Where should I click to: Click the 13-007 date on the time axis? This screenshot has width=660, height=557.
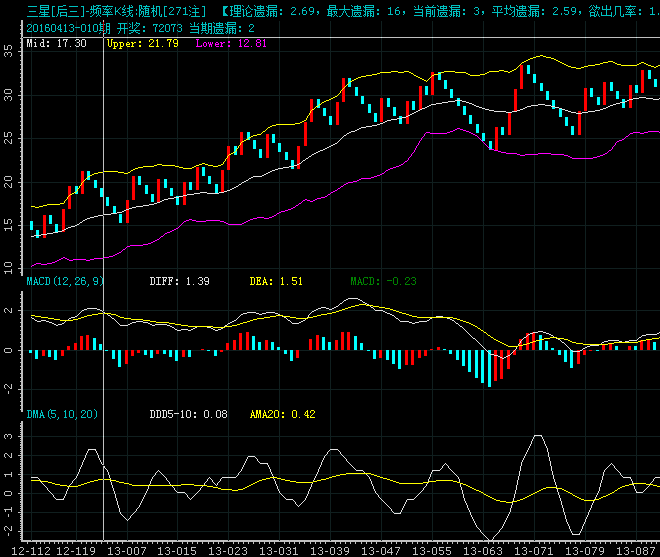coord(125,550)
